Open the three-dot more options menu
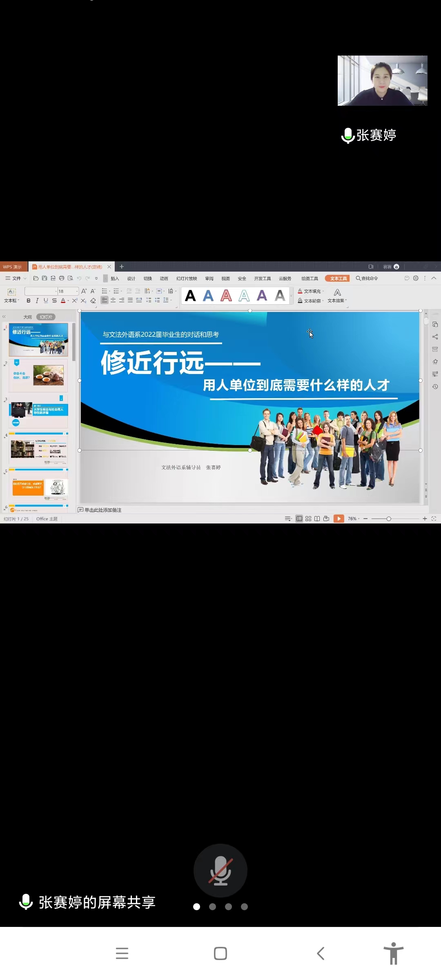The width and height of the screenshot is (441, 980). pos(425,278)
